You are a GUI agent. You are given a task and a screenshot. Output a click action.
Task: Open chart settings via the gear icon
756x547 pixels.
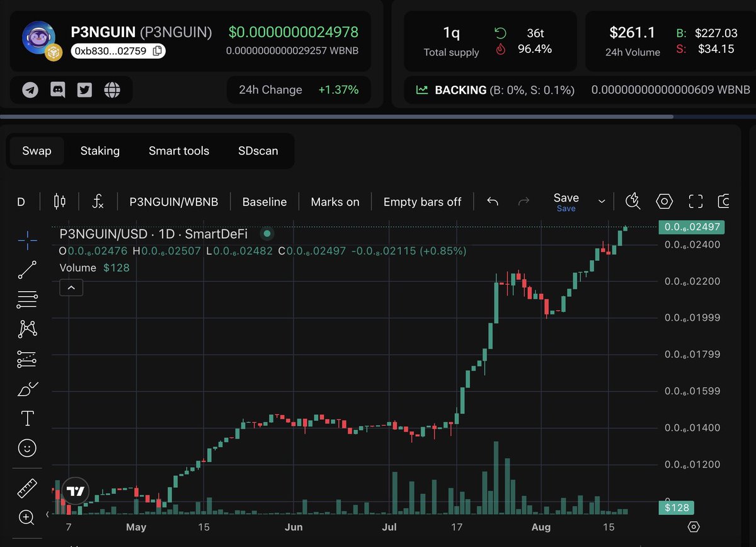pos(665,201)
